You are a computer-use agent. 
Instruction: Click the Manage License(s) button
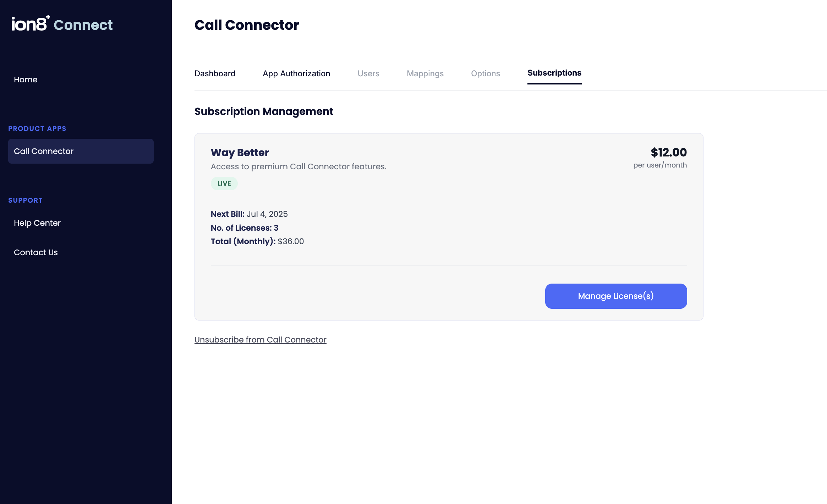tap(616, 296)
